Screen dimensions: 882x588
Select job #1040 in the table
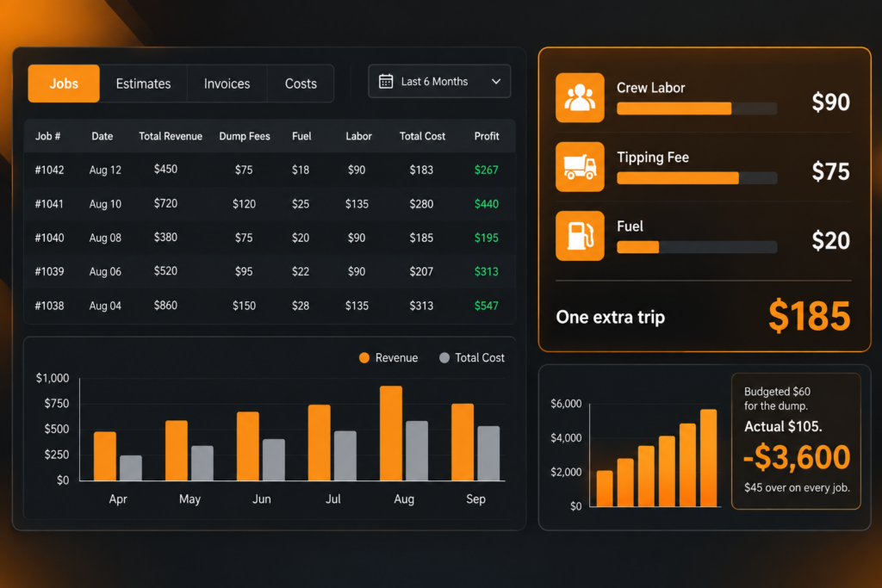point(270,238)
